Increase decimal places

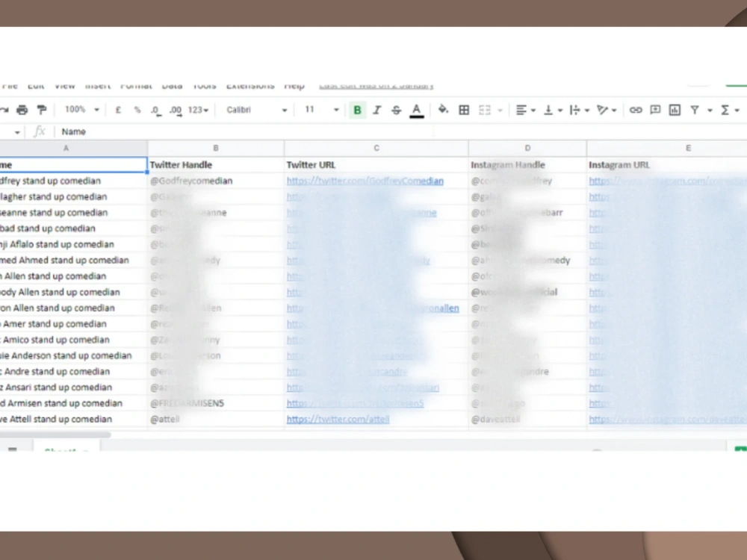(176, 111)
